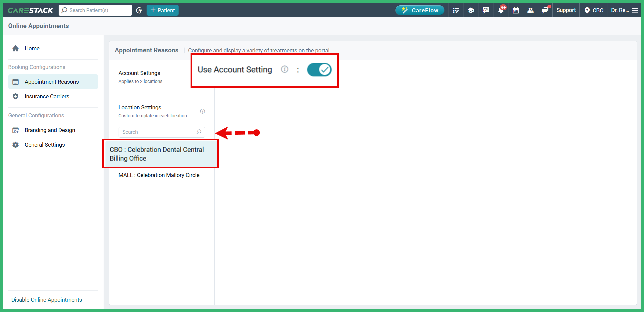This screenshot has width=644, height=312.
Task: Click the learning graduation cap icon
Action: point(471,10)
